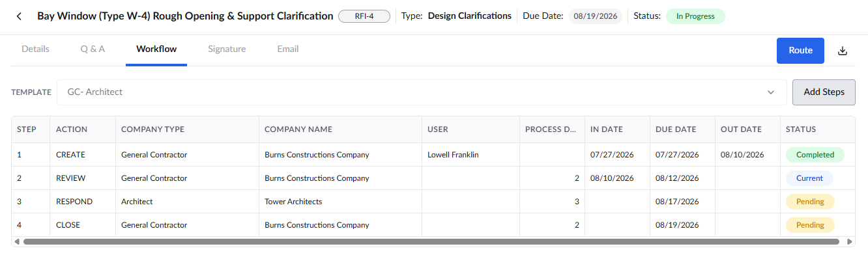
Task: Click the COMPANY TYPE column header
Action: [x=187, y=129]
